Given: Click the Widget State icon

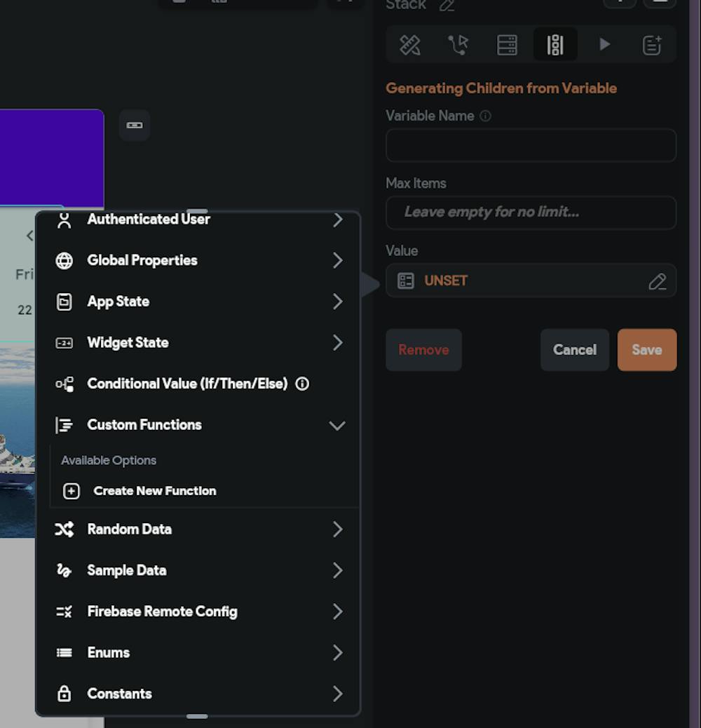Looking at the screenshot, I should pyautogui.click(x=64, y=343).
